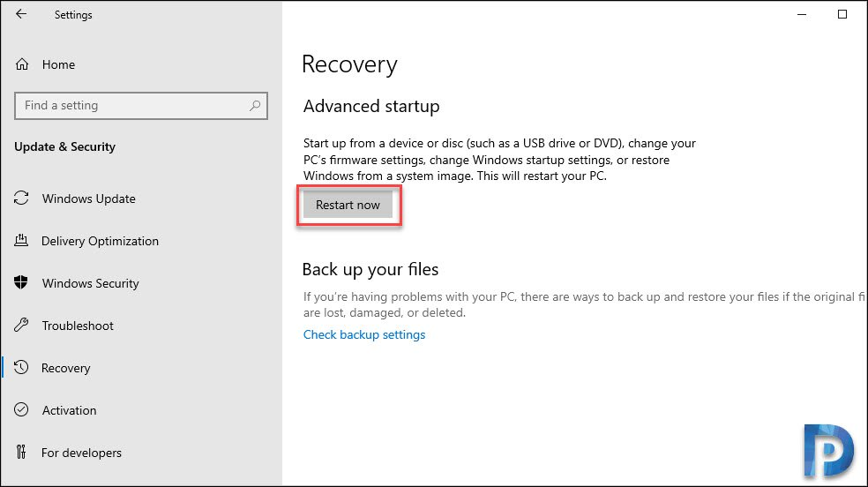Viewport: 868px width, 487px height.
Task: Minimize the Settings window
Action: tap(802, 14)
